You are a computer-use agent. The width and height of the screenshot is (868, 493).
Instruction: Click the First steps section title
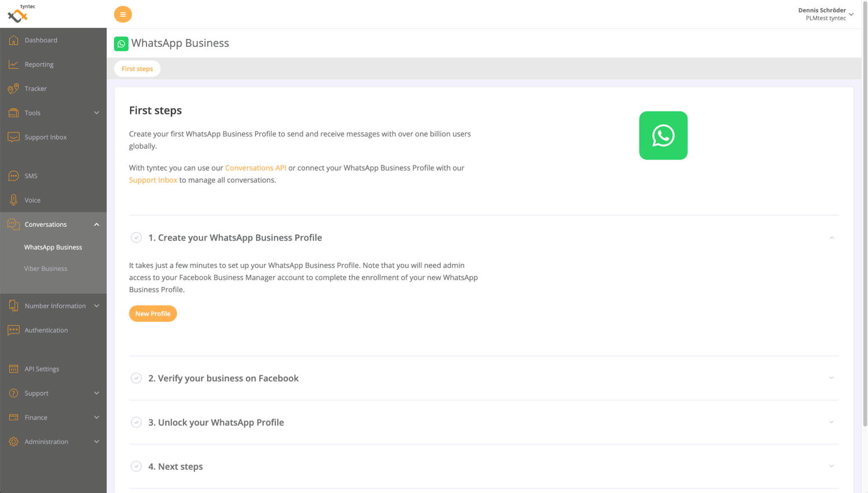155,110
